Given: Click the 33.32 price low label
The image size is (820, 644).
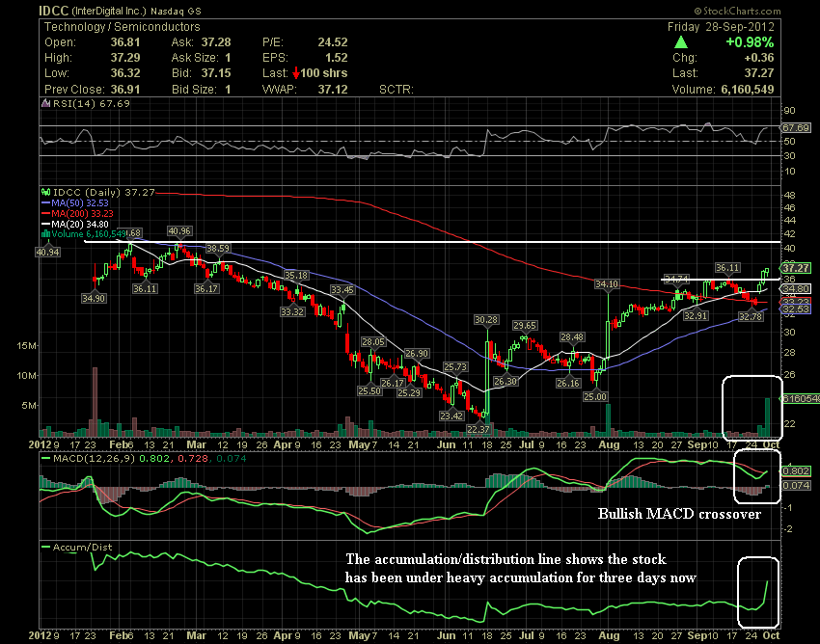Looking at the screenshot, I should [292, 312].
